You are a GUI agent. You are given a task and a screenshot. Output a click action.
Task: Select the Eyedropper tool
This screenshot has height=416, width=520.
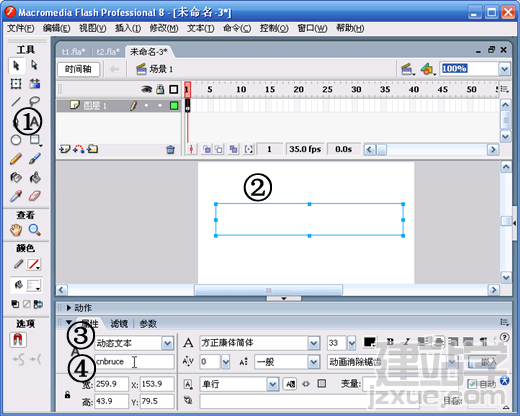pos(16,196)
